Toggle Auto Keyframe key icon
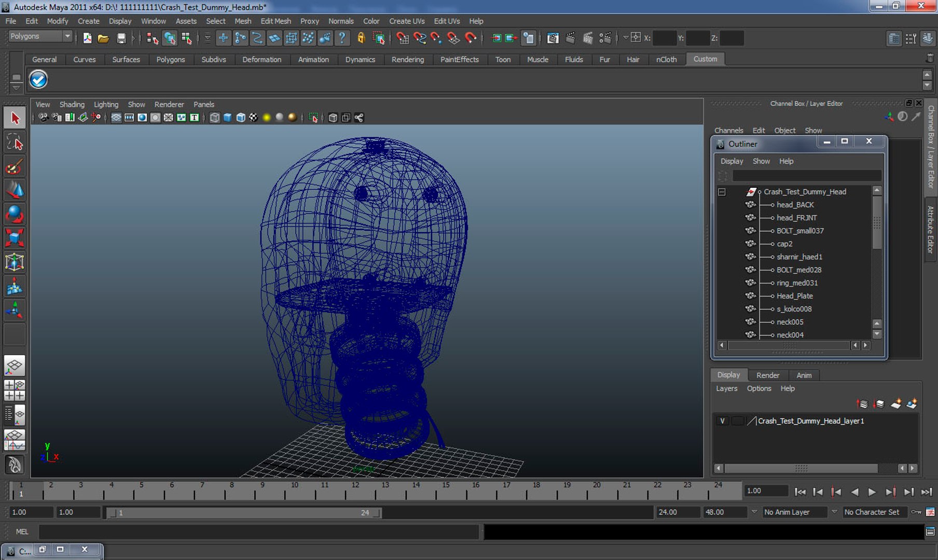 pyautogui.click(x=916, y=512)
